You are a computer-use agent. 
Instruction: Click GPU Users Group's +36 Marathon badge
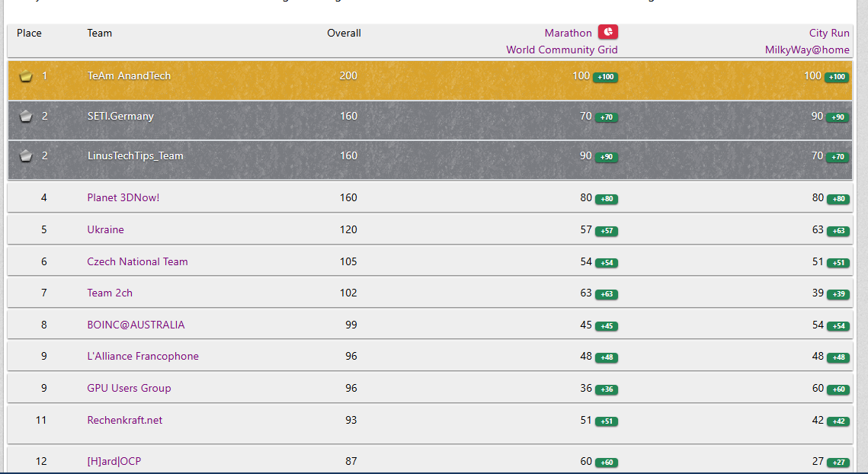(x=607, y=389)
